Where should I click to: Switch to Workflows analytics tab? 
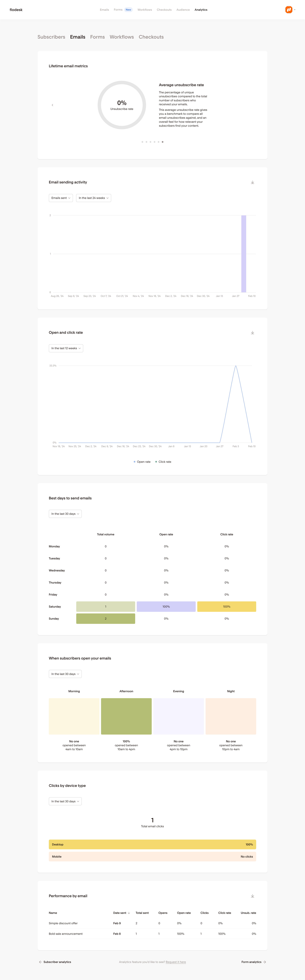(121, 37)
